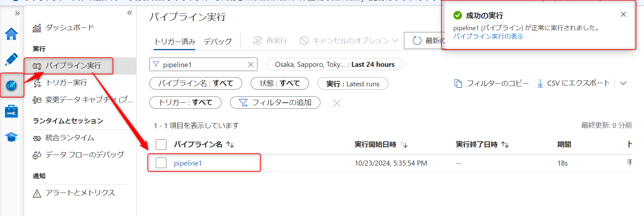Click the 10/23/2024, 5:35:54 PM cell
This screenshot has width=644, height=216.
coord(391,163)
